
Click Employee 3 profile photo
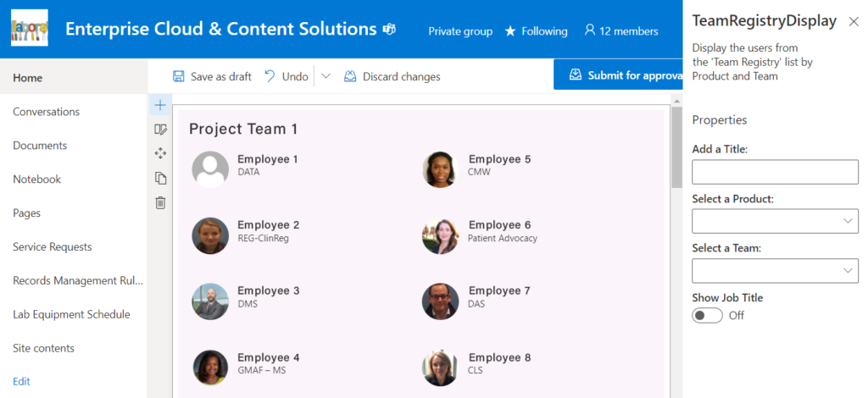pyautogui.click(x=210, y=301)
